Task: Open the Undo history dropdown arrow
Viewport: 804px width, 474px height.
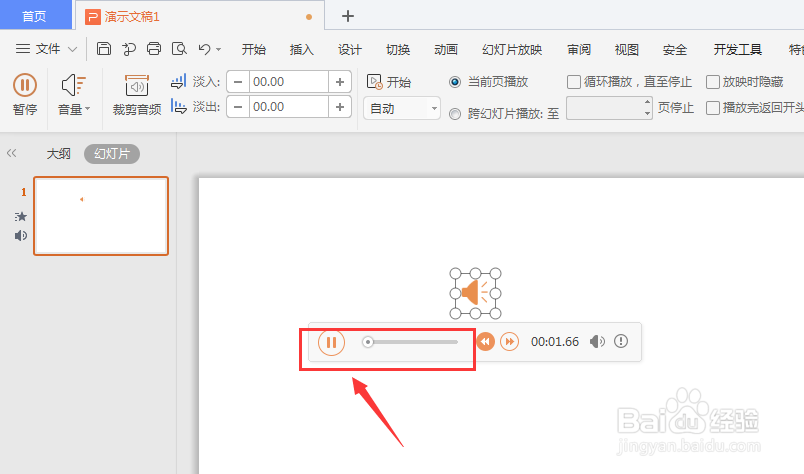Action: pos(218,49)
